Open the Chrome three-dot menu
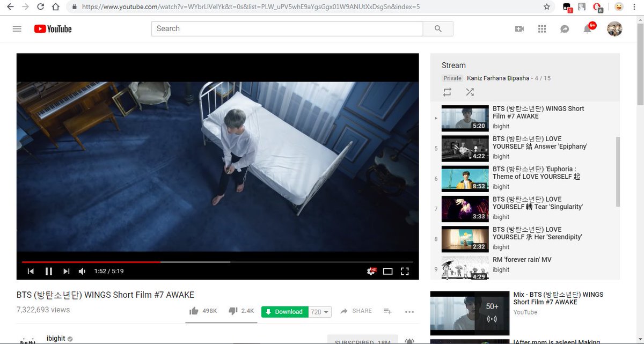Screen dimensions: 644x344 [x=634, y=7]
